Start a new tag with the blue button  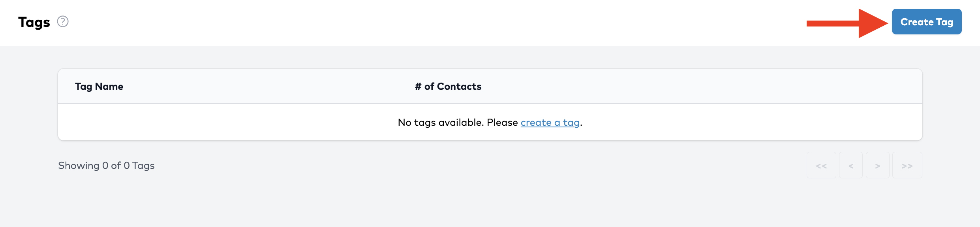926,22
